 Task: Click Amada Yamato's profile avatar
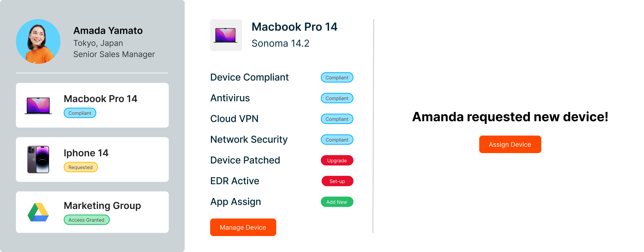coord(38,41)
